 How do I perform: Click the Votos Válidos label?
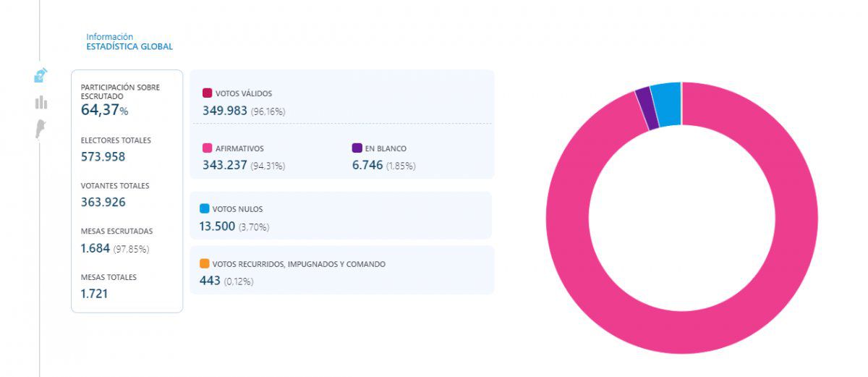[x=244, y=94]
